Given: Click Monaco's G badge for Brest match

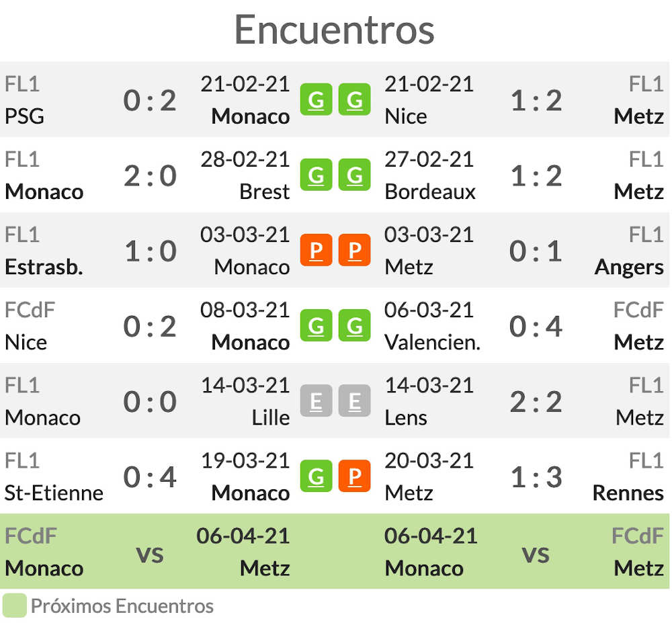Looking at the screenshot, I should pyautogui.click(x=317, y=175).
